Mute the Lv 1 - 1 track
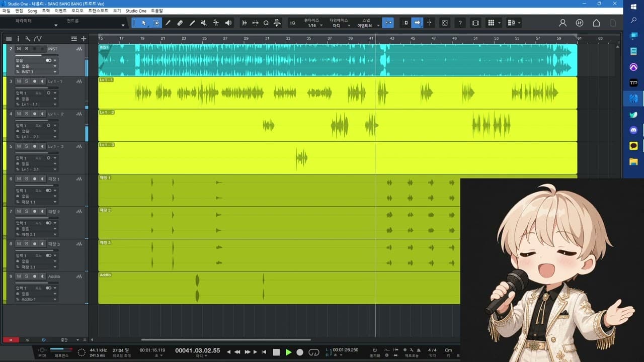644x362 pixels. 19,81
